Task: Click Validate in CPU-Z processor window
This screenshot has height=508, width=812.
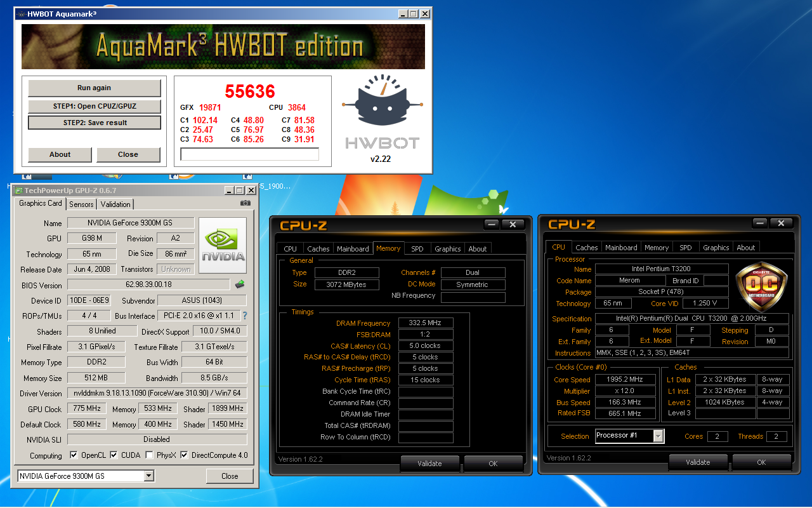Action: click(x=698, y=462)
